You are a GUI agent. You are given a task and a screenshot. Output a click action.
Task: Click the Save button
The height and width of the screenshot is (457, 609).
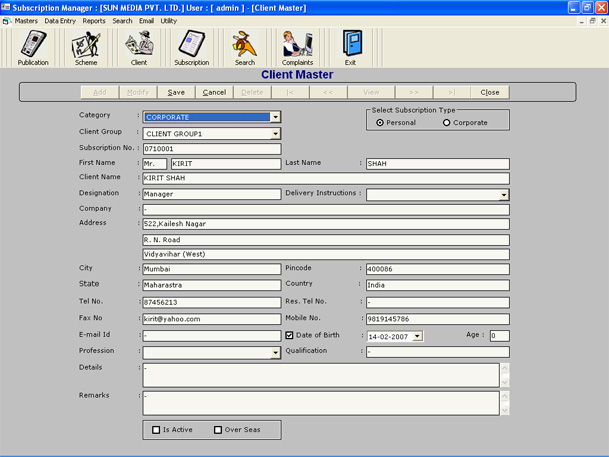[176, 92]
